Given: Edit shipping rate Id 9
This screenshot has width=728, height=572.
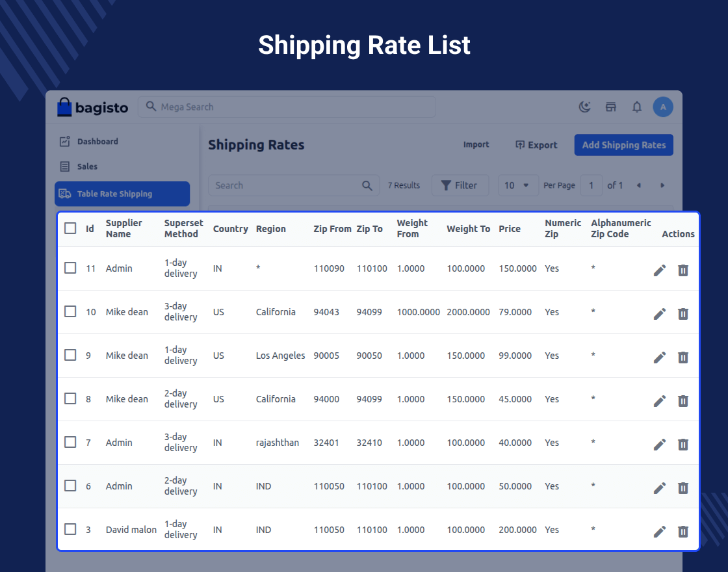Looking at the screenshot, I should click(660, 357).
